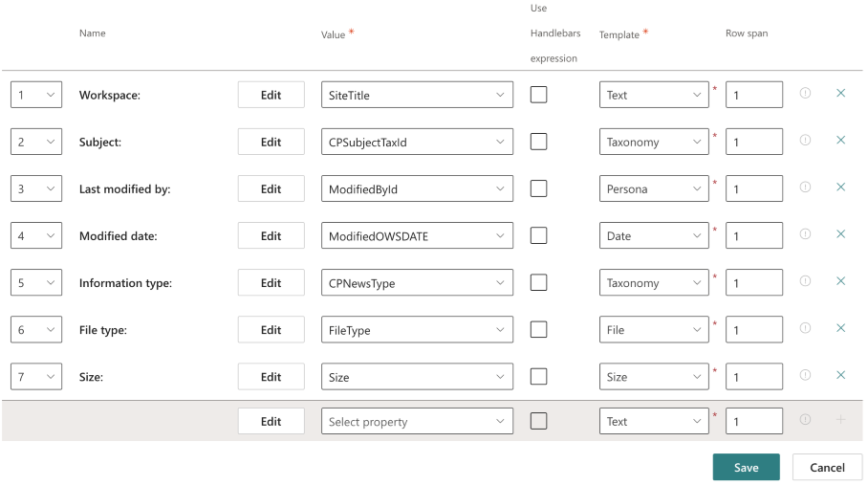
Task: Remove the Modified date row
Action: [840, 233]
